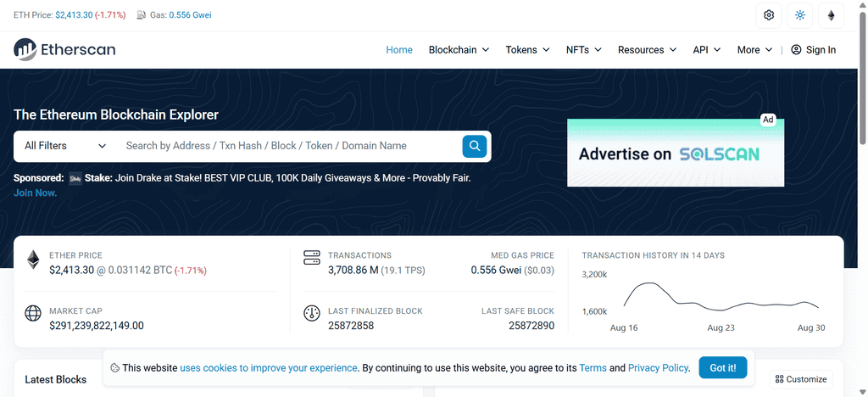Open site settings gear icon

pyautogui.click(x=768, y=15)
